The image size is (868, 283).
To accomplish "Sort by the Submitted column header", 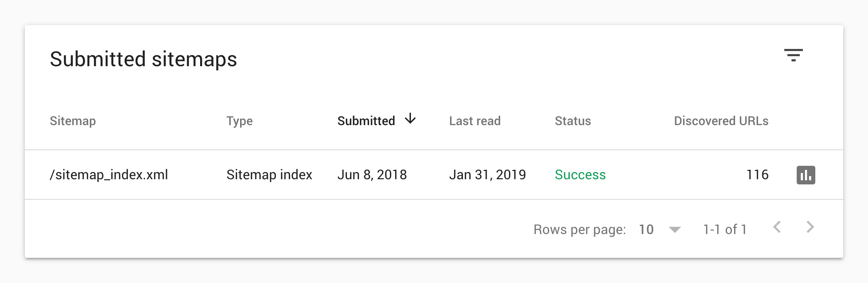I will pyautogui.click(x=366, y=121).
